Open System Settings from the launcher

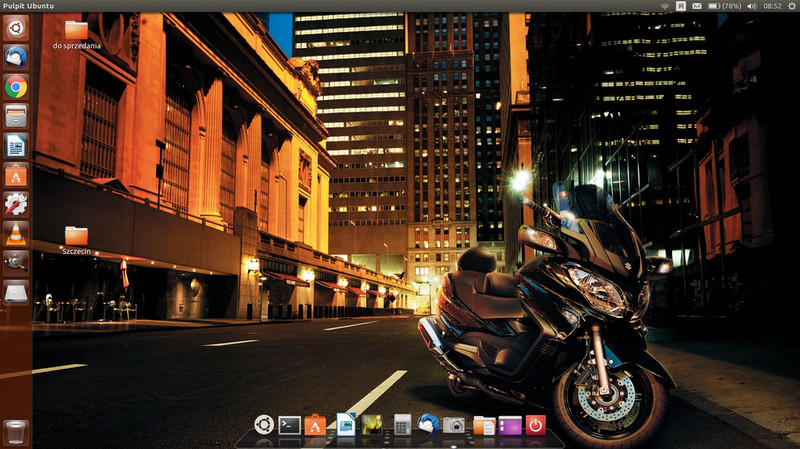(x=15, y=205)
